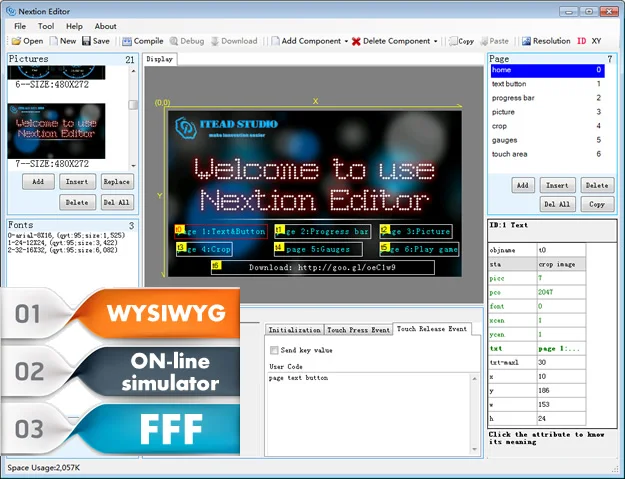Expand the Add Component dropdown arrow
The height and width of the screenshot is (479, 625).
[346, 42]
